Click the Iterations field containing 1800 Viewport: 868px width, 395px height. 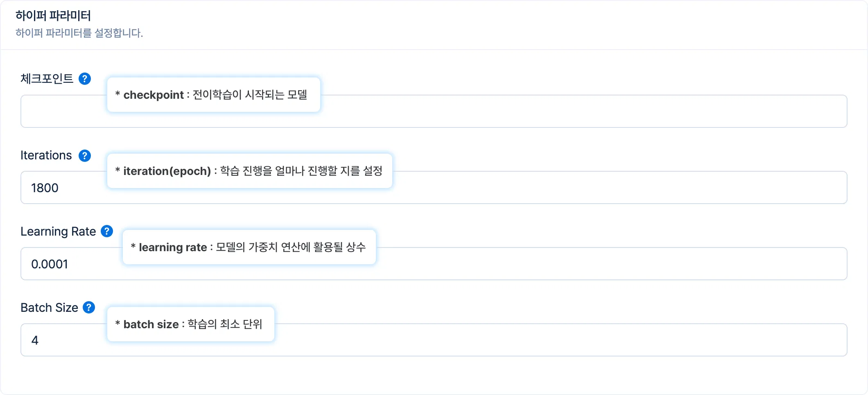point(573,188)
